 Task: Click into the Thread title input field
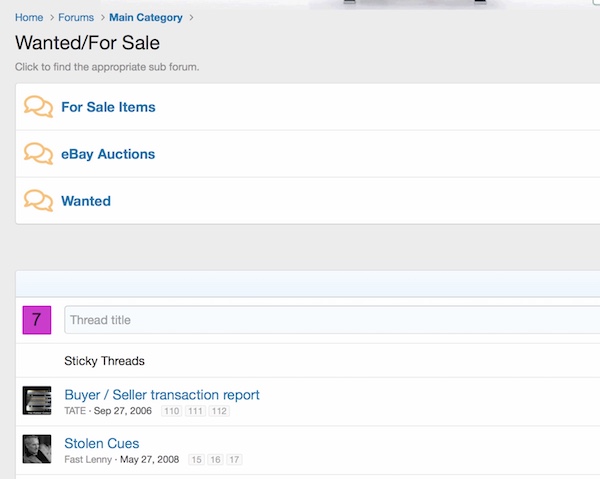point(332,320)
